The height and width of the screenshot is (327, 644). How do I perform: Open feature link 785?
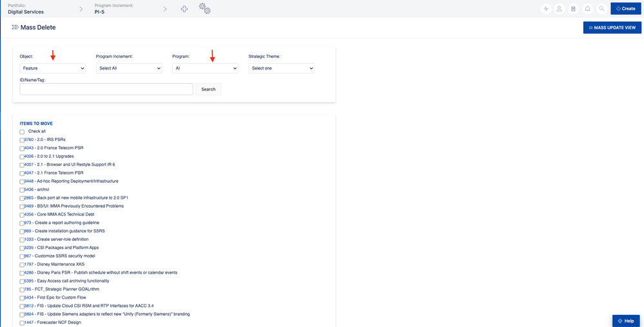(28, 289)
